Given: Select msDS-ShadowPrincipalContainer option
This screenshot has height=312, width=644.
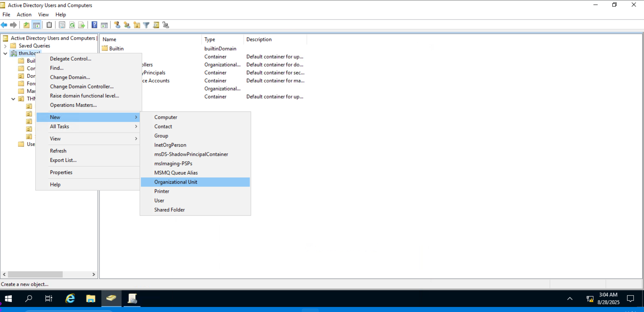Looking at the screenshot, I should point(195,154).
